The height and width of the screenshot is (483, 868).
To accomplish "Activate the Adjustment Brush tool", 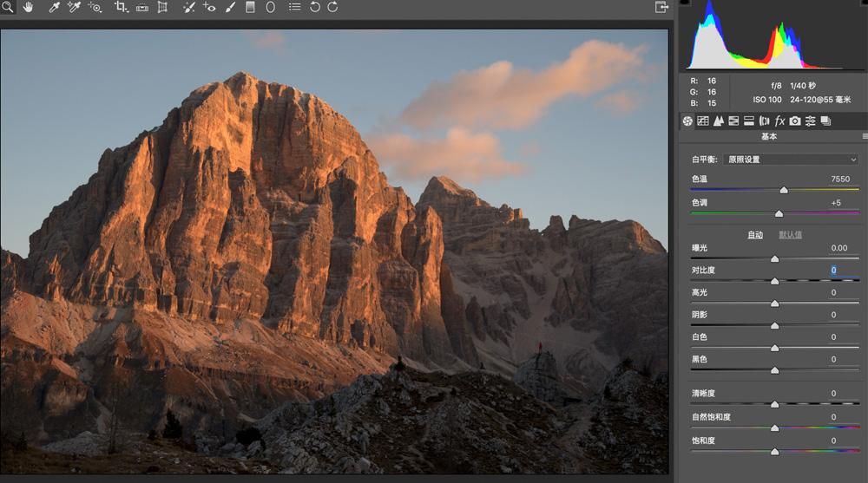I will pyautogui.click(x=230, y=7).
